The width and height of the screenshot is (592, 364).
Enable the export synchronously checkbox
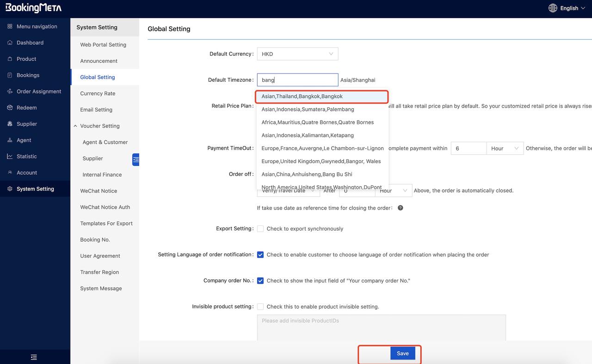(260, 229)
